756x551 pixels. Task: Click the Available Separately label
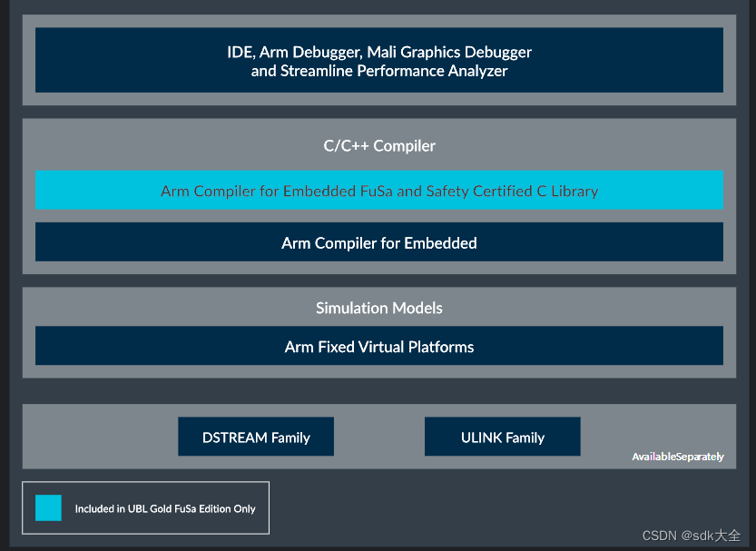pos(678,457)
